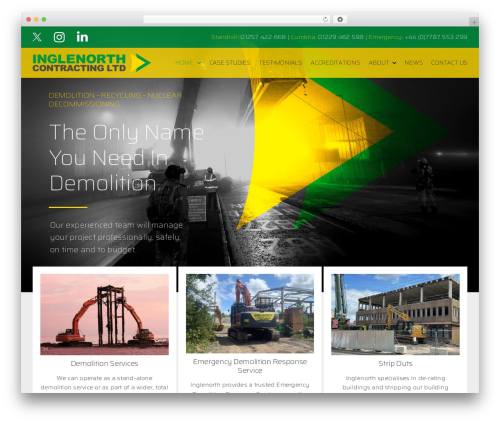Click the Strip Outs card title
Image resolution: width=500 pixels, height=423 pixels.
[395, 363]
